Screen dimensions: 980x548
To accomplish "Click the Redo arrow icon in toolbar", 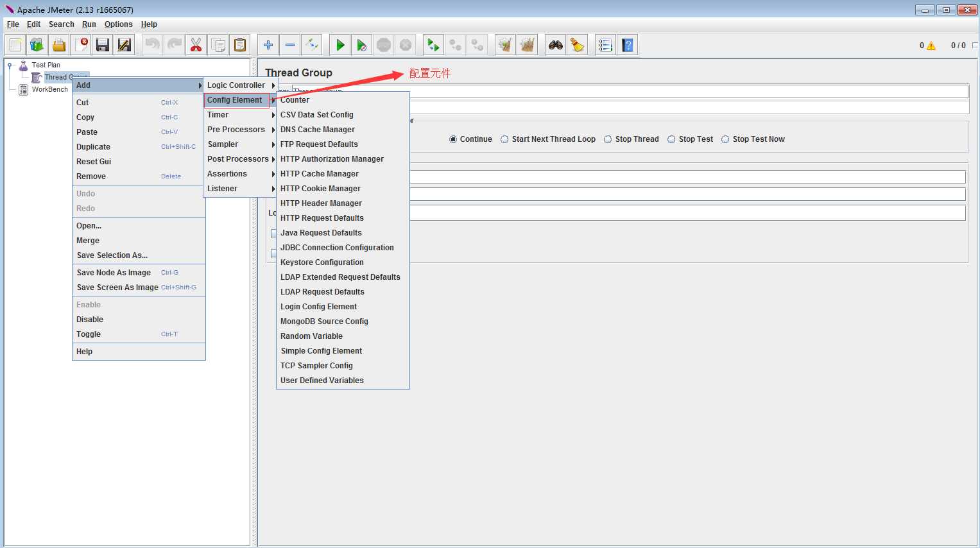I will click(x=175, y=45).
